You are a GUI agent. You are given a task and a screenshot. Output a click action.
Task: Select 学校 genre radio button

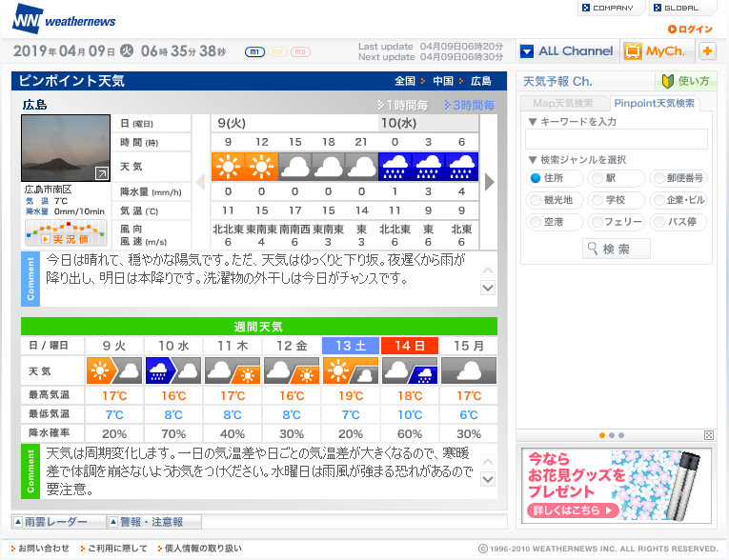click(x=597, y=200)
